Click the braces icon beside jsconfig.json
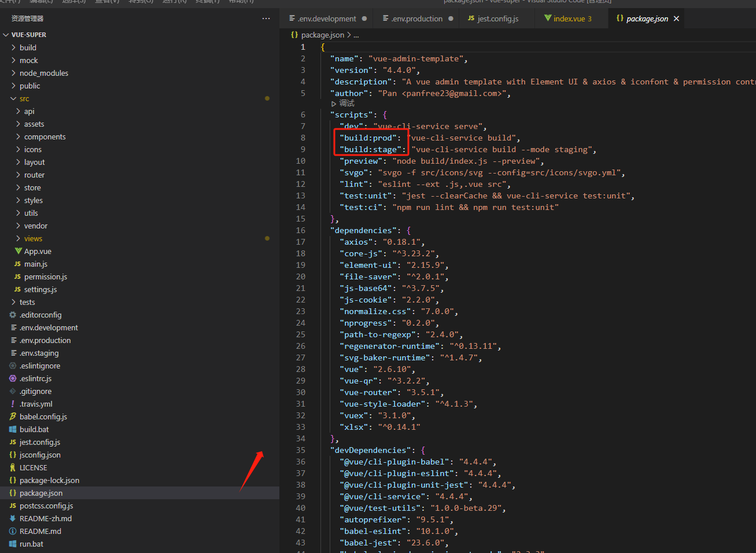756x553 pixels. [13, 455]
